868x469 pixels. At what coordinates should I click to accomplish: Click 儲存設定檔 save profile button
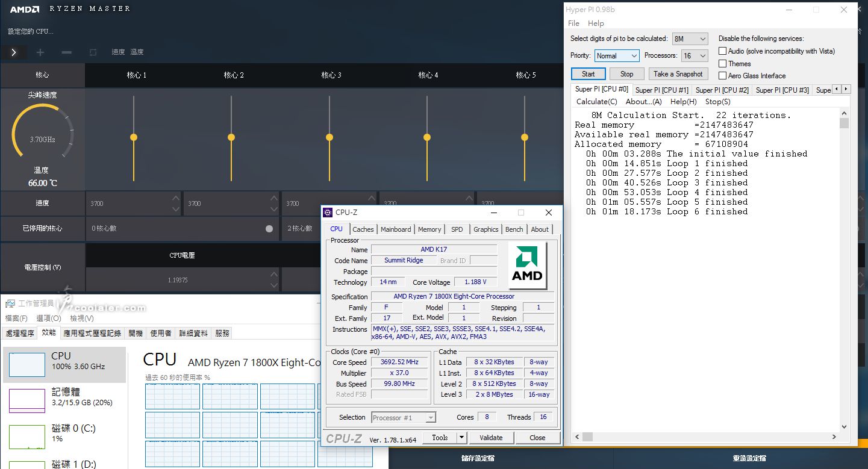point(478,458)
